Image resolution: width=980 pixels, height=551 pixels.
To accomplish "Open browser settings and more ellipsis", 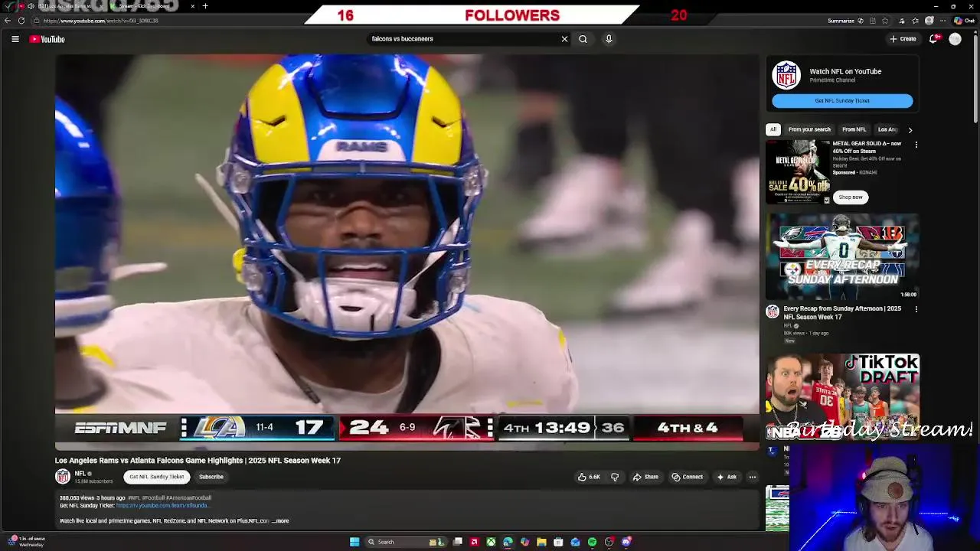I will tap(943, 21).
